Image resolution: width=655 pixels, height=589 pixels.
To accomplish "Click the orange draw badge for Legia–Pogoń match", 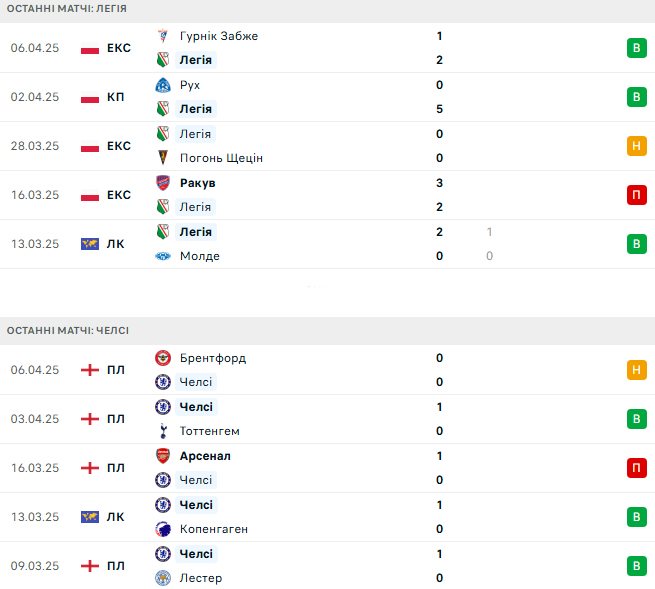I will 636,146.
